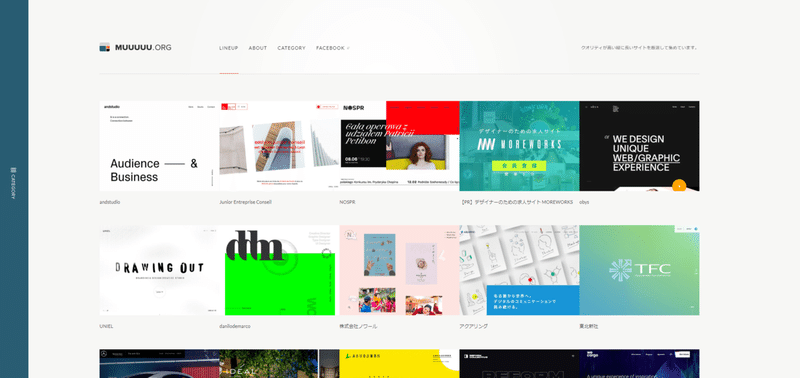Open the ABOUT menu item
800x378 pixels.
[x=258, y=48]
